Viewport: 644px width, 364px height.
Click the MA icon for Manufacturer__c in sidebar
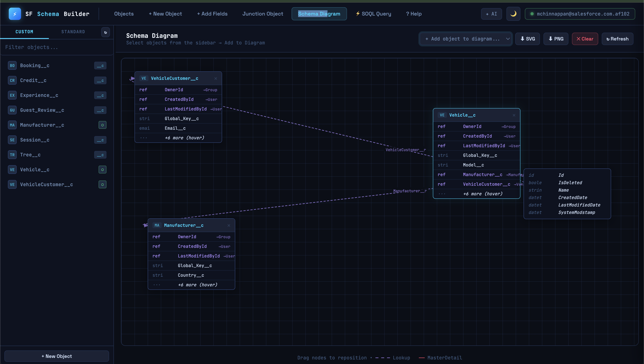[x=12, y=125]
